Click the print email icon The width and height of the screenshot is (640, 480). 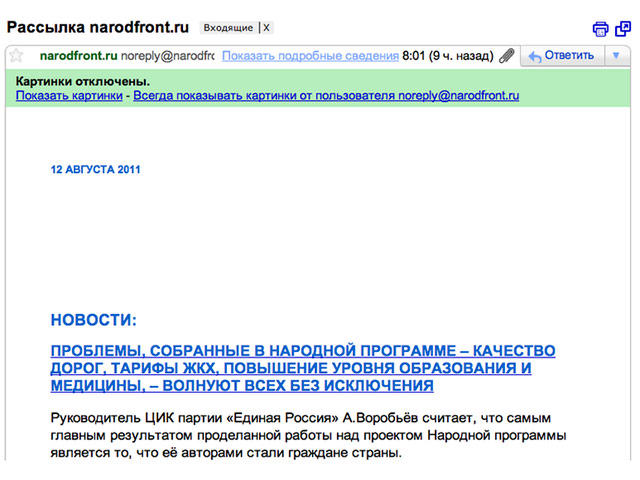point(600,29)
